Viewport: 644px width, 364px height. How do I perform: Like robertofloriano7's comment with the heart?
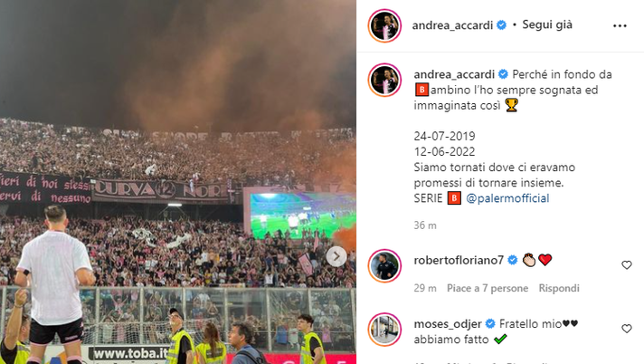point(626,265)
